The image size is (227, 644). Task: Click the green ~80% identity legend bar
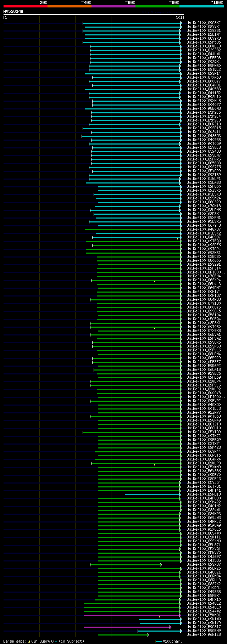tap(157, 6)
